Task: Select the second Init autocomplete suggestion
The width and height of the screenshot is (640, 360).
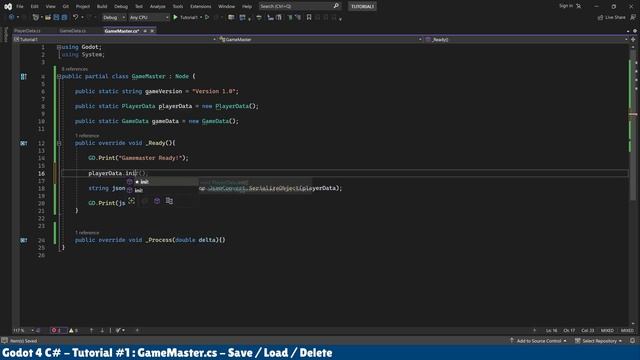Action: [x=162, y=191]
